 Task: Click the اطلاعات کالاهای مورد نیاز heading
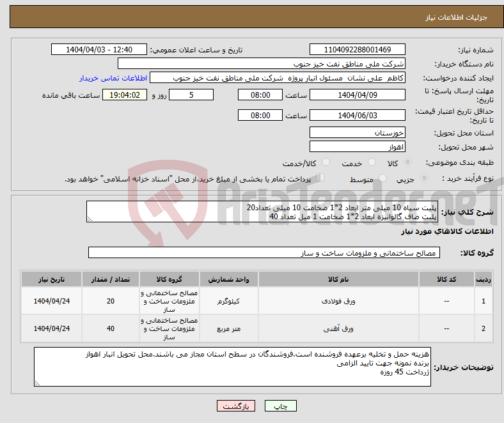click(x=447, y=231)
